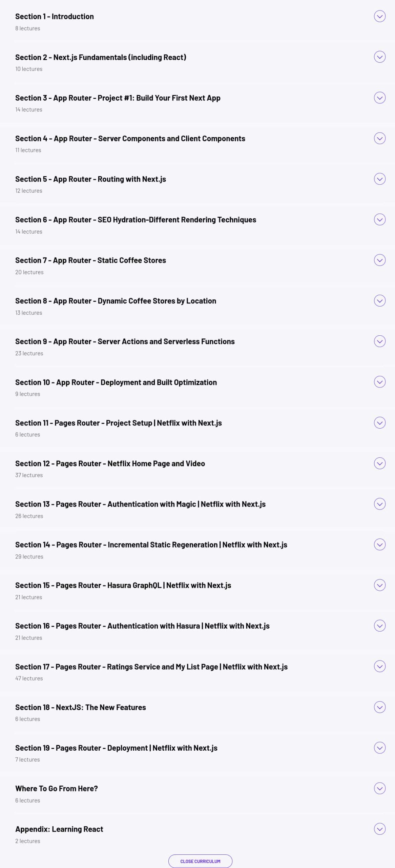This screenshot has height=868, width=395.
Task: Select 'Section 13 - Authentication with Magic' heading
Action: [140, 504]
